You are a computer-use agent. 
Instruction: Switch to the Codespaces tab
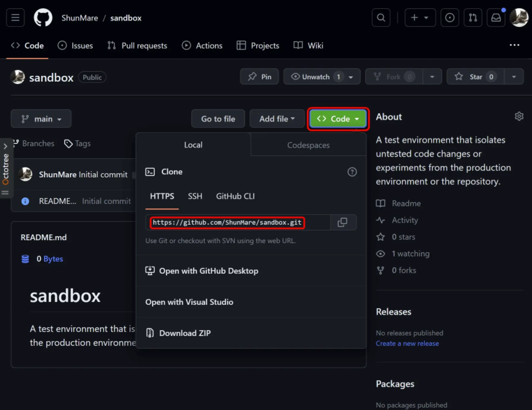tap(308, 145)
